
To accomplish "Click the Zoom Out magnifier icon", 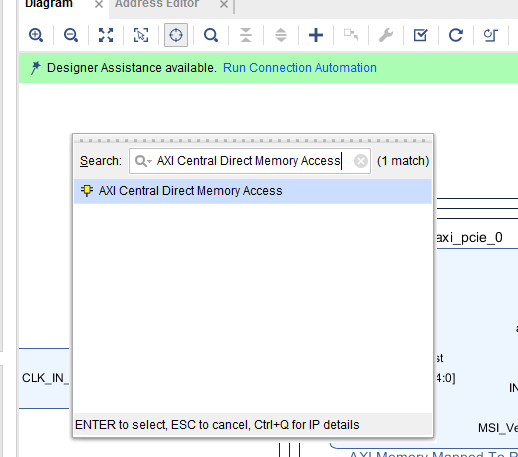I will click(71, 35).
